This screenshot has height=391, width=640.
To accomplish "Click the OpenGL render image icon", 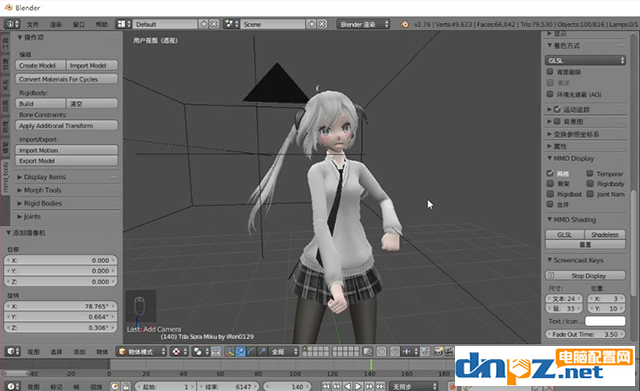I will click(x=439, y=351).
